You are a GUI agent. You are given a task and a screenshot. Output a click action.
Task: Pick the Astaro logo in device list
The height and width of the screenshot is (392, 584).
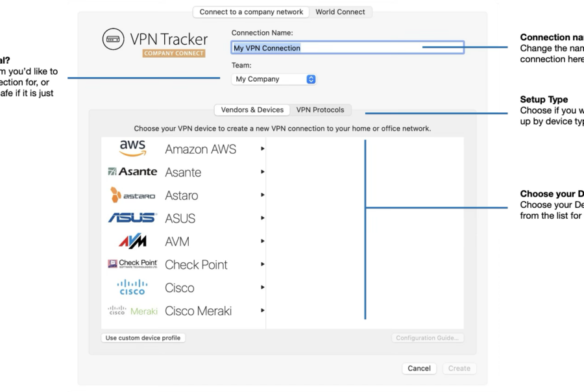[x=132, y=195]
